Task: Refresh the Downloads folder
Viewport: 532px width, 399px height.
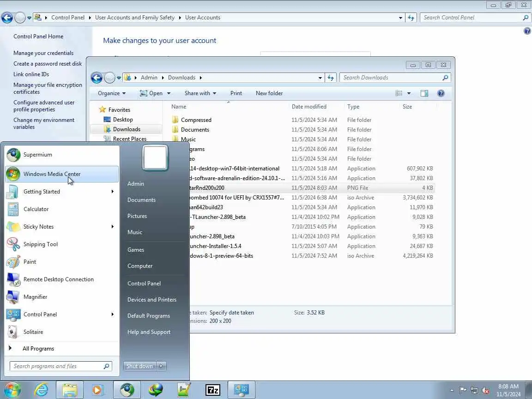Action: pyautogui.click(x=331, y=78)
